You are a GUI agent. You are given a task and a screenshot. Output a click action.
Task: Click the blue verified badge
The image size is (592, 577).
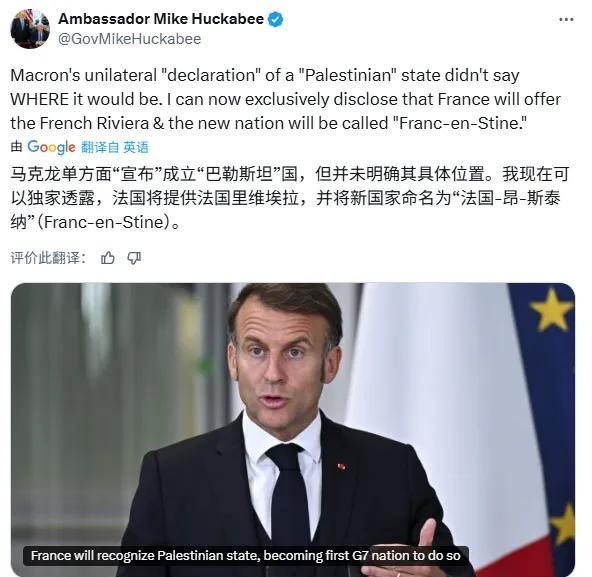point(276,19)
